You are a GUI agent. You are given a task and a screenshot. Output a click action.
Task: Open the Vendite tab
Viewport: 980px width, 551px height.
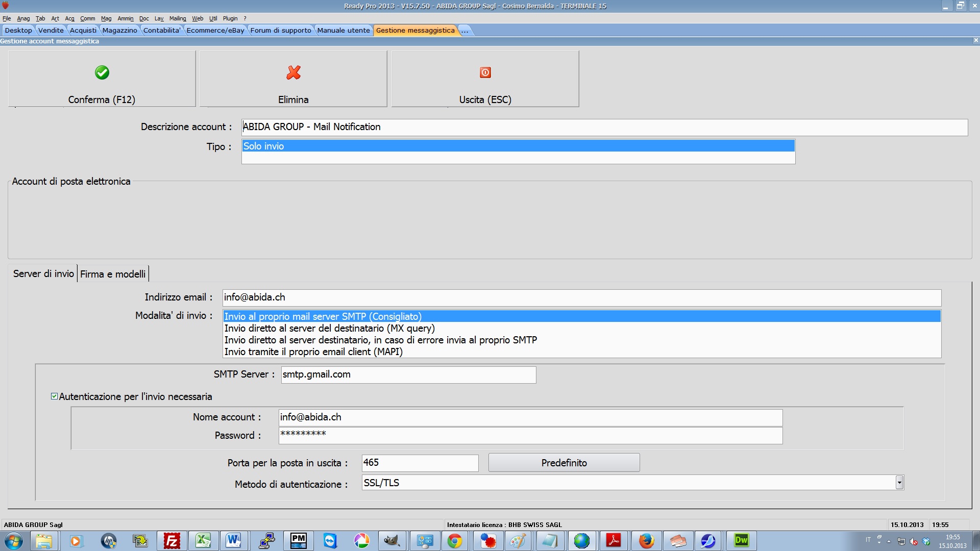[x=51, y=30]
